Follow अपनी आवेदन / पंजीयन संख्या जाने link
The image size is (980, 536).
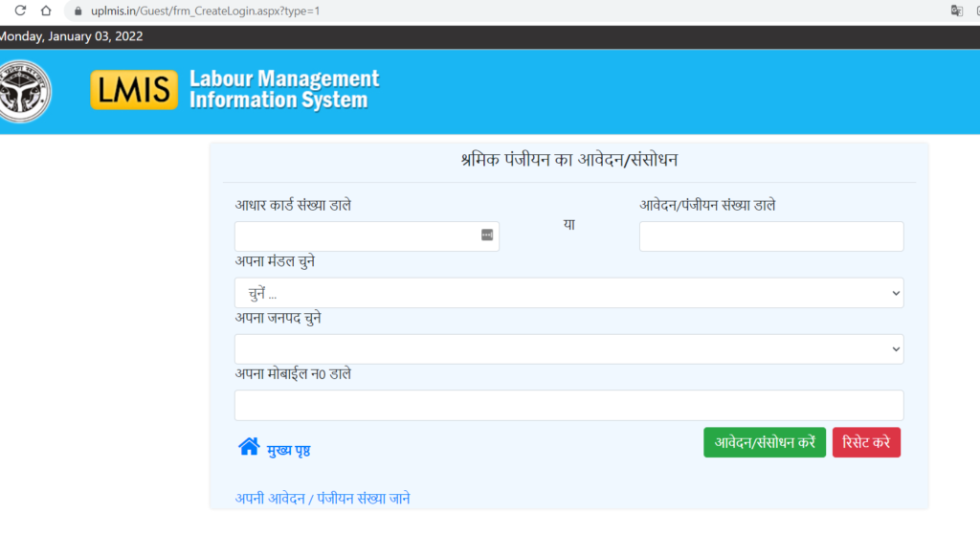pyautogui.click(x=323, y=499)
